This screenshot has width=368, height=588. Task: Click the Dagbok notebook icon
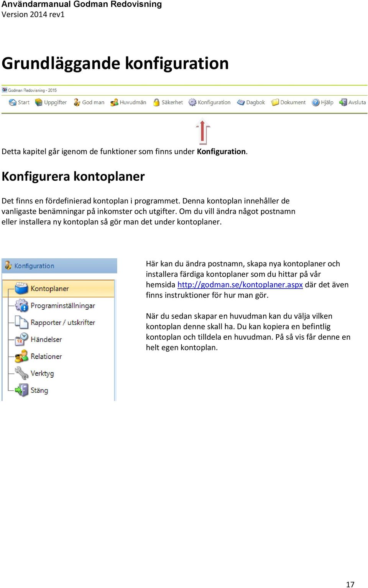(241, 102)
